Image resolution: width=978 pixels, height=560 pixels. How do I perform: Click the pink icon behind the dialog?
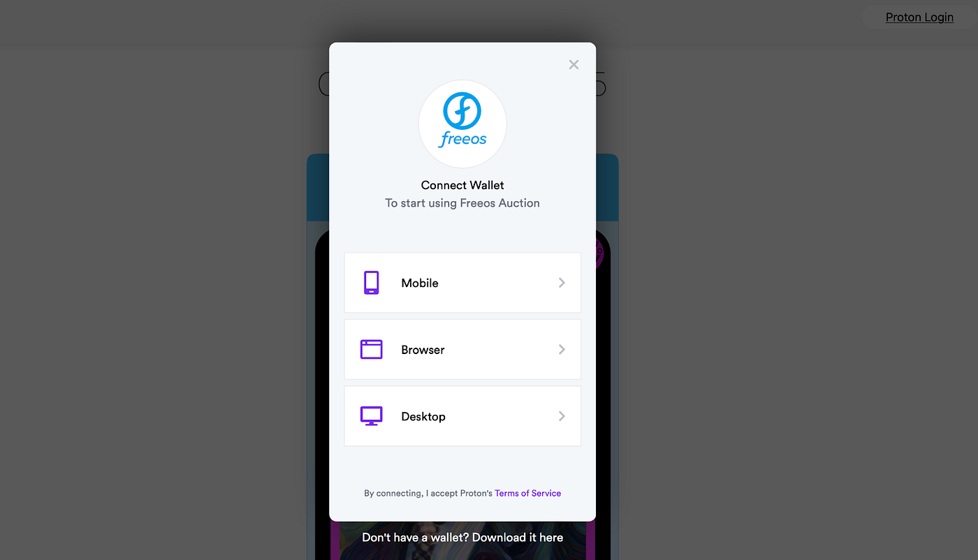pyautogui.click(x=601, y=253)
